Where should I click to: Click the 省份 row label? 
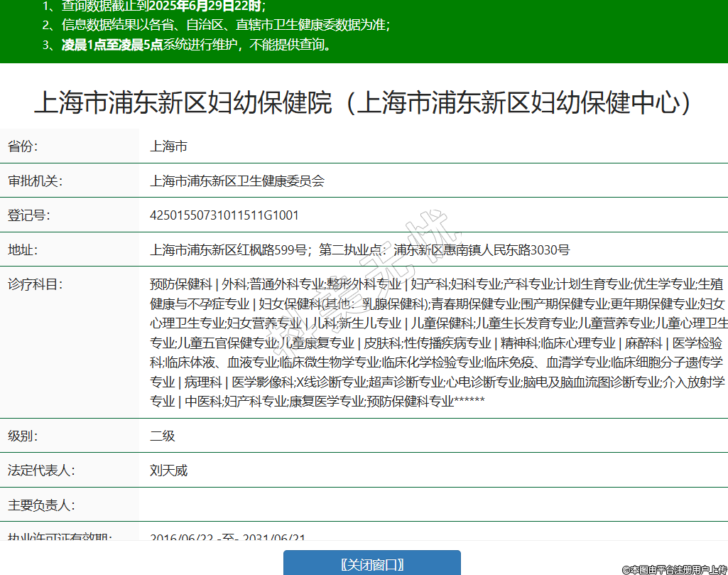(23, 147)
